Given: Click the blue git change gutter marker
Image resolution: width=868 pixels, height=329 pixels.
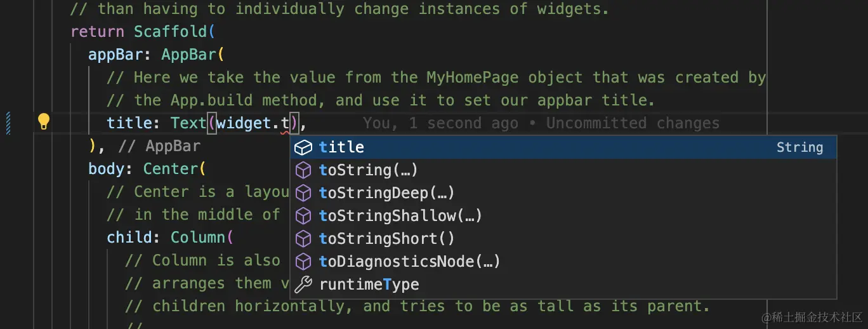Looking at the screenshot, I should pos(8,123).
